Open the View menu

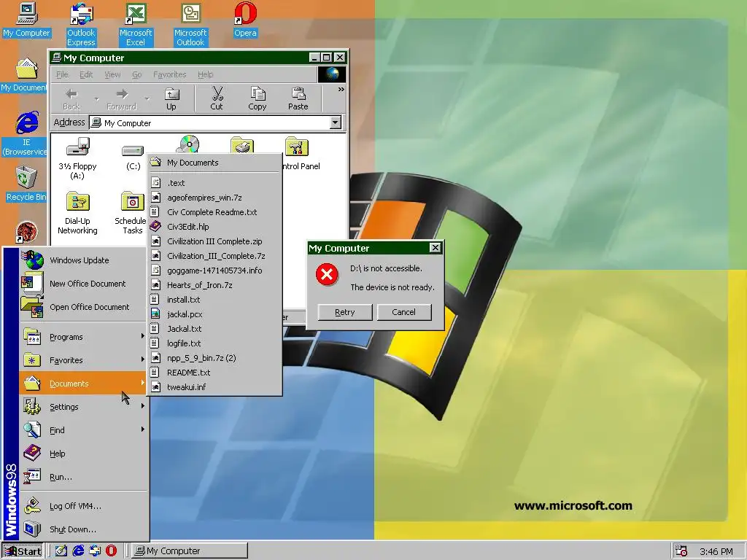[112, 74]
